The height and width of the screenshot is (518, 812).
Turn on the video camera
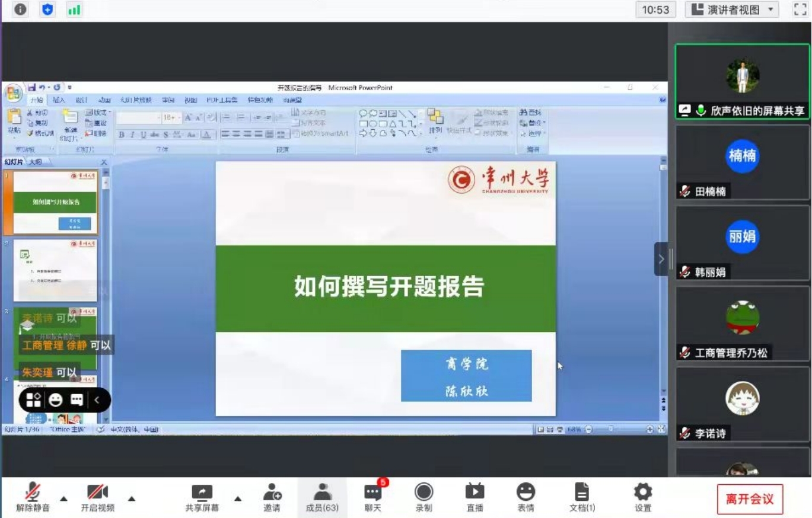click(x=97, y=493)
